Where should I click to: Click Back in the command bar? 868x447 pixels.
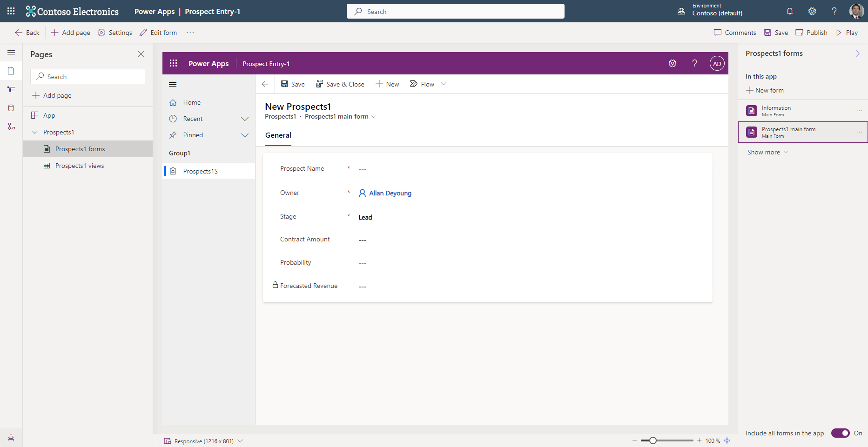(27, 33)
